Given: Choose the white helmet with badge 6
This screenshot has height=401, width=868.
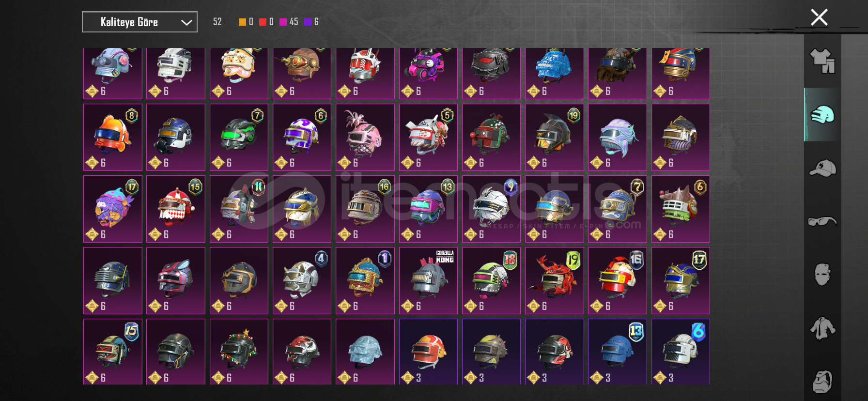Looking at the screenshot, I should click(681, 352).
